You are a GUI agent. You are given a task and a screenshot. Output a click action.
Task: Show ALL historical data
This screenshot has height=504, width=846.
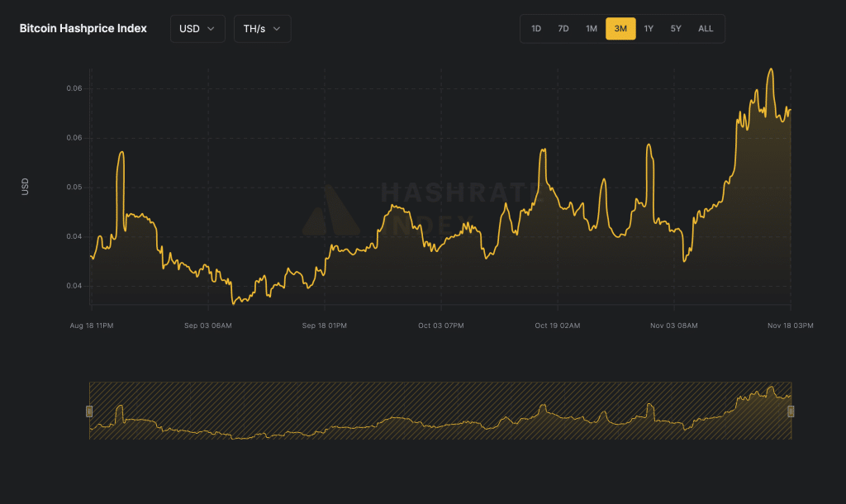pyautogui.click(x=706, y=29)
